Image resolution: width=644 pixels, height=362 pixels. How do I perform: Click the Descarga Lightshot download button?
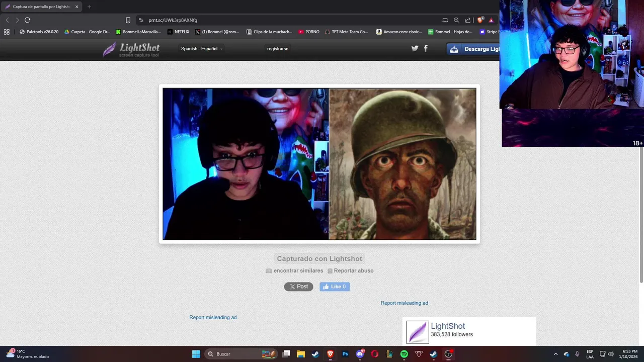473,49
